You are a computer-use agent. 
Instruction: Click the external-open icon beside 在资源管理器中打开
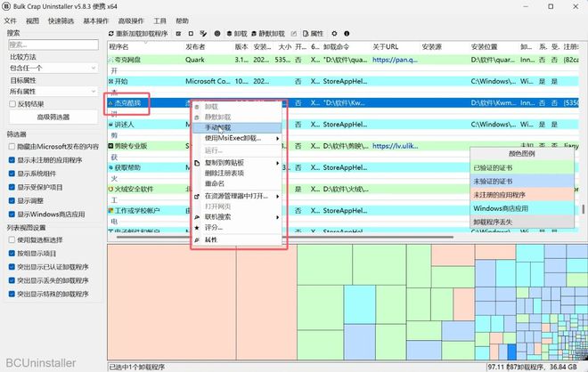point(197,197)
